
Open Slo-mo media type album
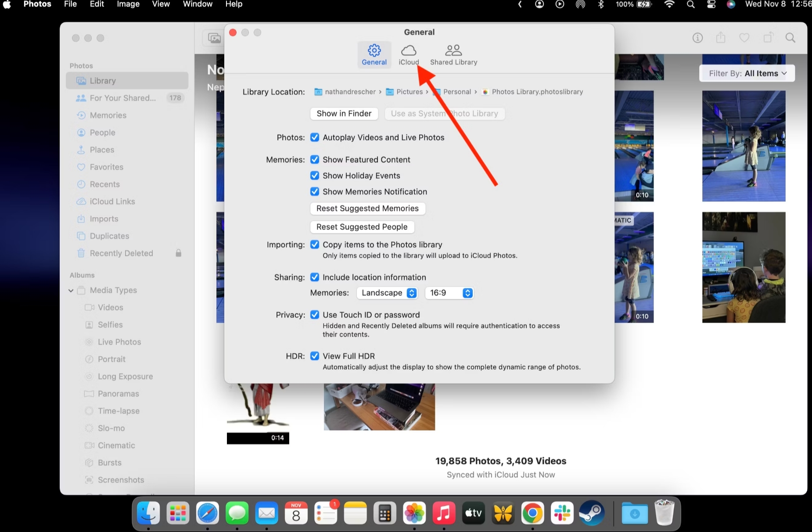point(127,428)
